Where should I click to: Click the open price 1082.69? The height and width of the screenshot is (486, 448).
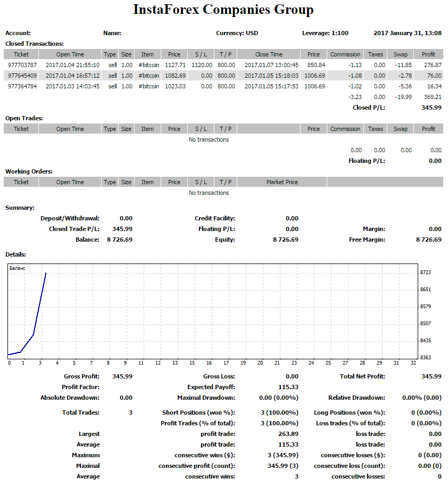click(x=175, y=76)
